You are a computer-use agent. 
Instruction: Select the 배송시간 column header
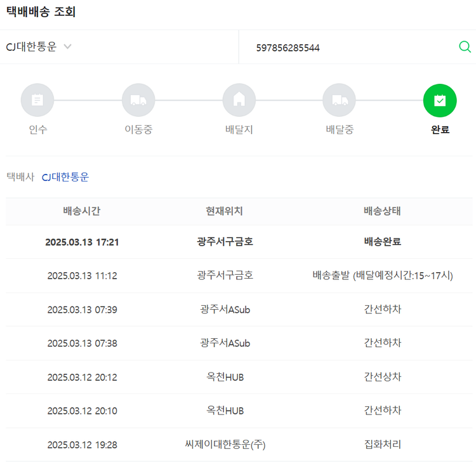point(81,211)
